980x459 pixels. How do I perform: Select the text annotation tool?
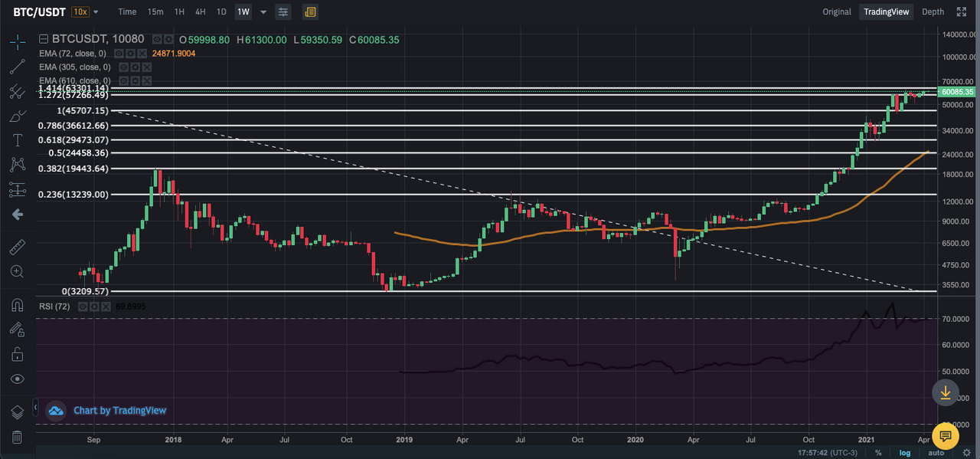(17, 140)
